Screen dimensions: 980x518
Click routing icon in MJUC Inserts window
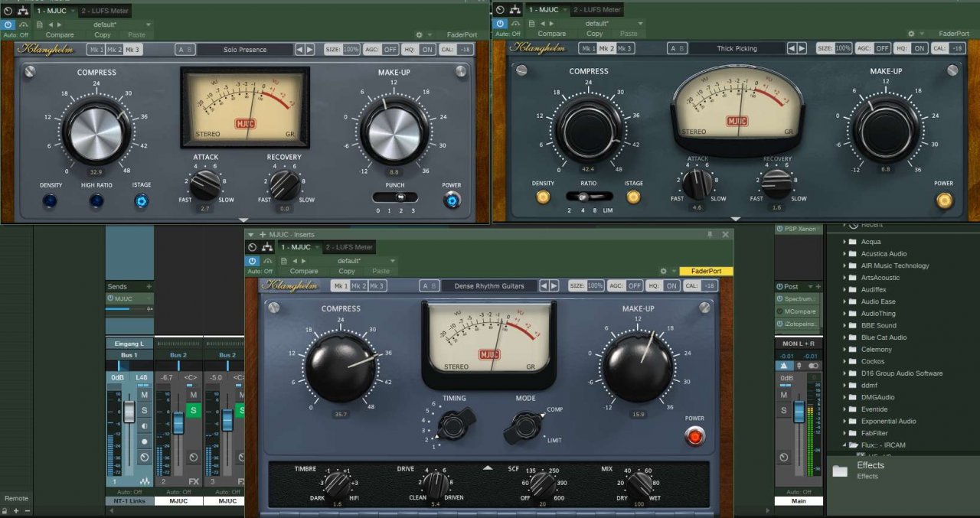point(267,247)
